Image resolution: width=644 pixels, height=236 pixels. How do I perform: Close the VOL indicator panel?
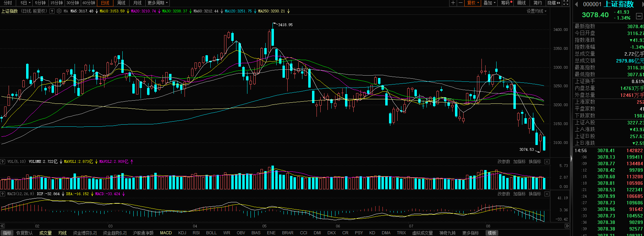(x=547, y=161)
